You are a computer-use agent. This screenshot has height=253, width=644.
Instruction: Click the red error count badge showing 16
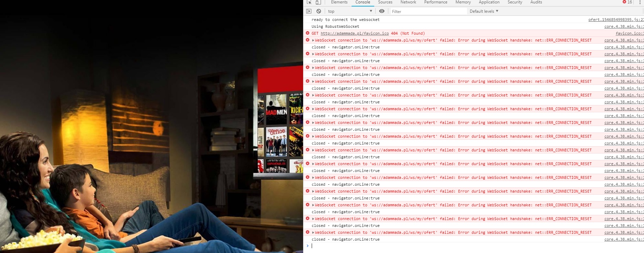pos(627,2)
